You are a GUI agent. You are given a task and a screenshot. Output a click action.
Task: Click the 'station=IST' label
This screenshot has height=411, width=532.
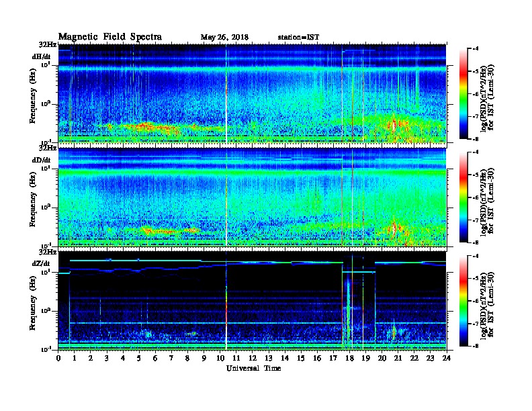coord(298,38)
